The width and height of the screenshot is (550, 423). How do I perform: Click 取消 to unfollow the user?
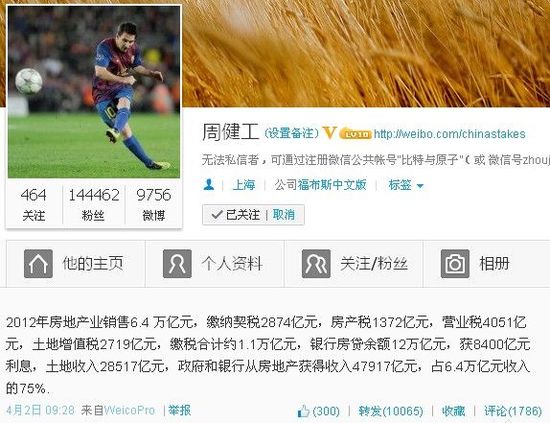284,215
